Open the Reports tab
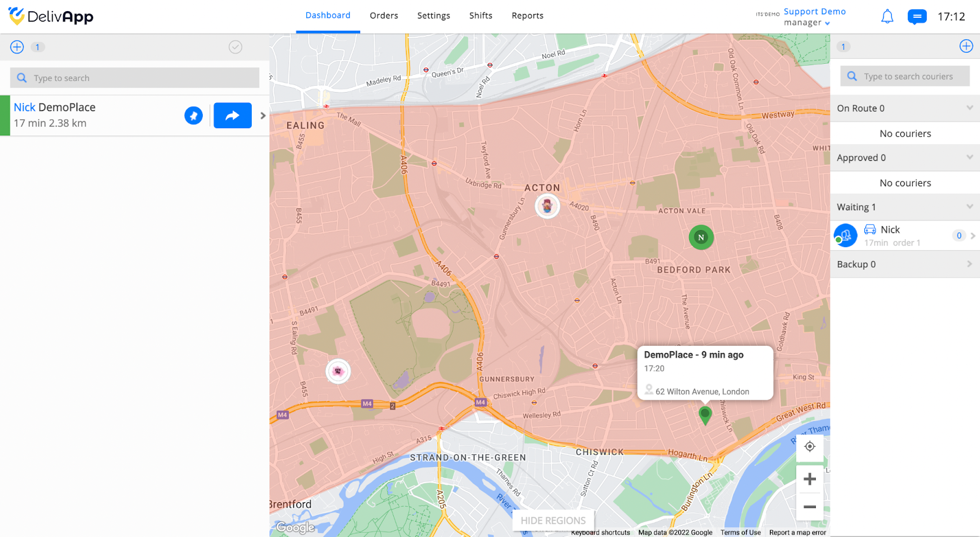 coord(527,16)
